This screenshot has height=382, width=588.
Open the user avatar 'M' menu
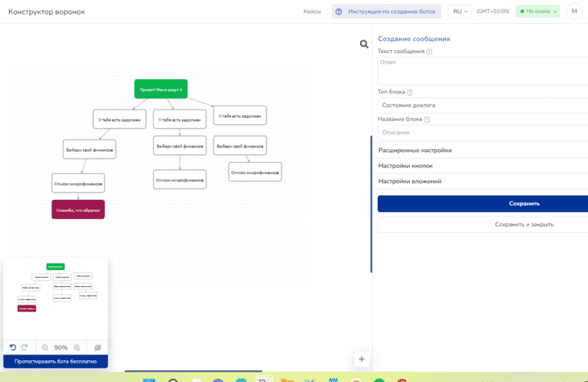click(574, 11)
